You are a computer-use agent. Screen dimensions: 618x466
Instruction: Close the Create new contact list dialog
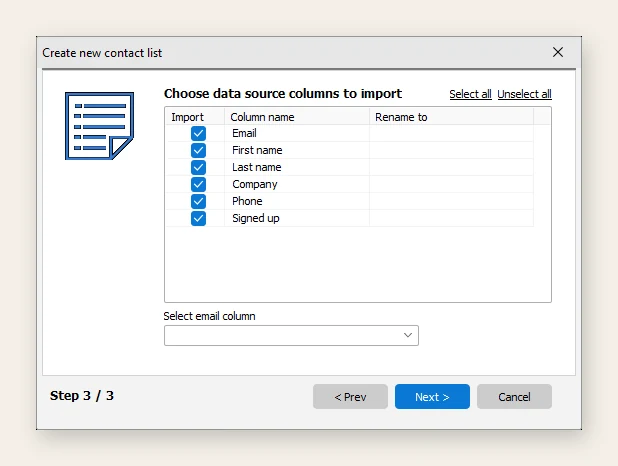pos(558,52)
